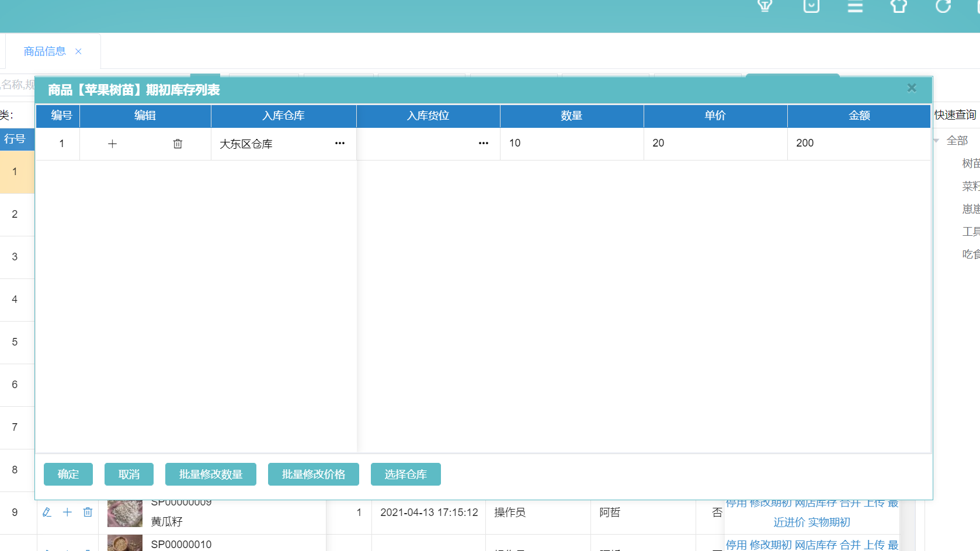The width and height of the screenshot is (980, 551).
Task: Click 停用 link in the SP00000010 row
Action: 736,545
